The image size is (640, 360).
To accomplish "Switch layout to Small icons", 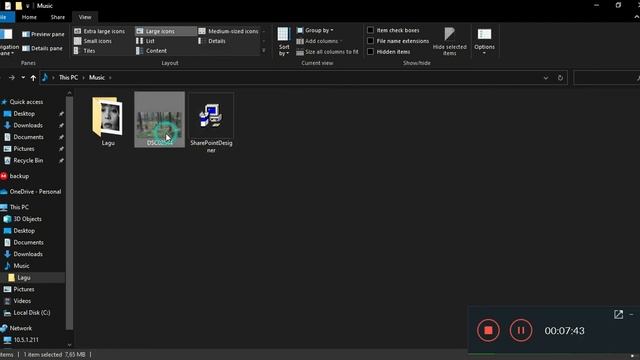I will click(x=93, y=41).
